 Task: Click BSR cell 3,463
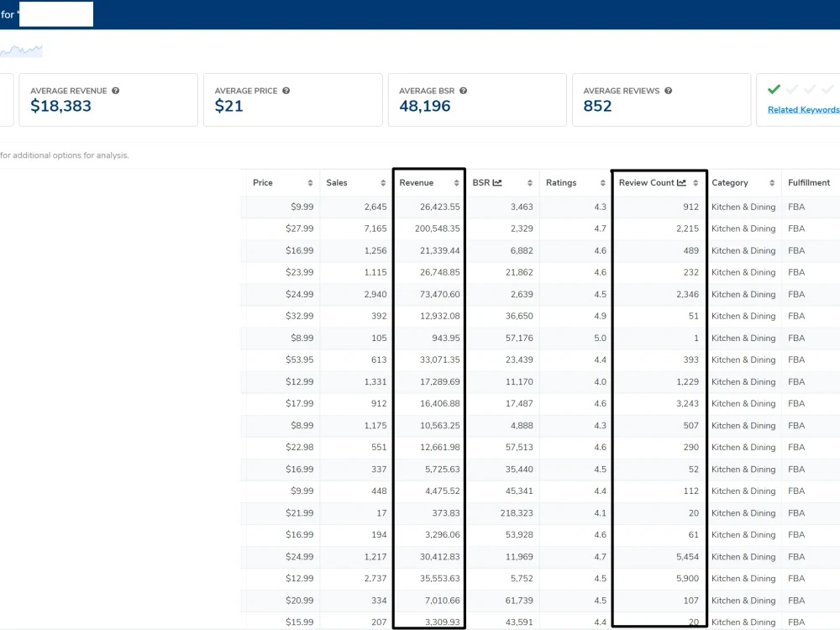tap(522, 207)
